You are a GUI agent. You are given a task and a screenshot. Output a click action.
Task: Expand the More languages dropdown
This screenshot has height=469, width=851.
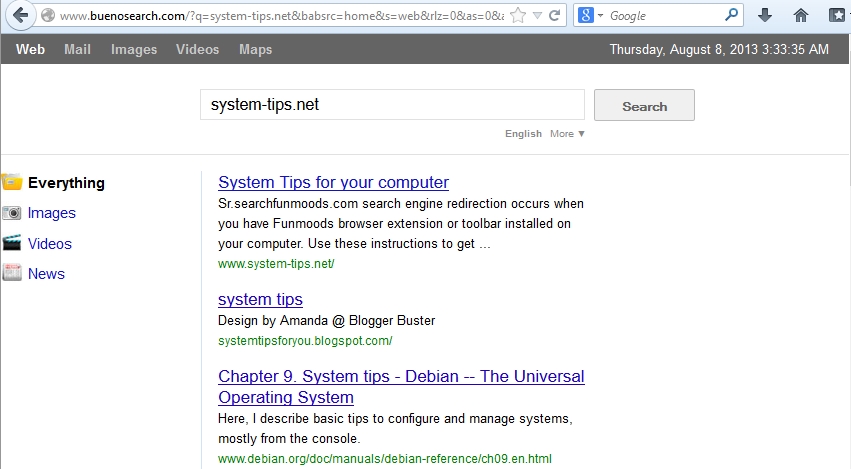(567, 134)
